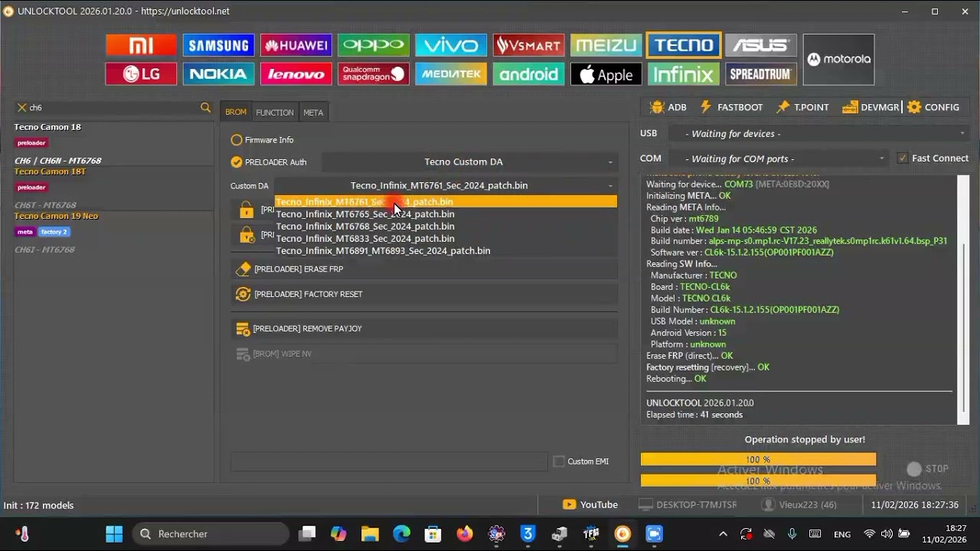Screen dimensions: 980x551
Task: Click the factory 2 tag under Camon 19 Neo
Action: click(54, 232)
